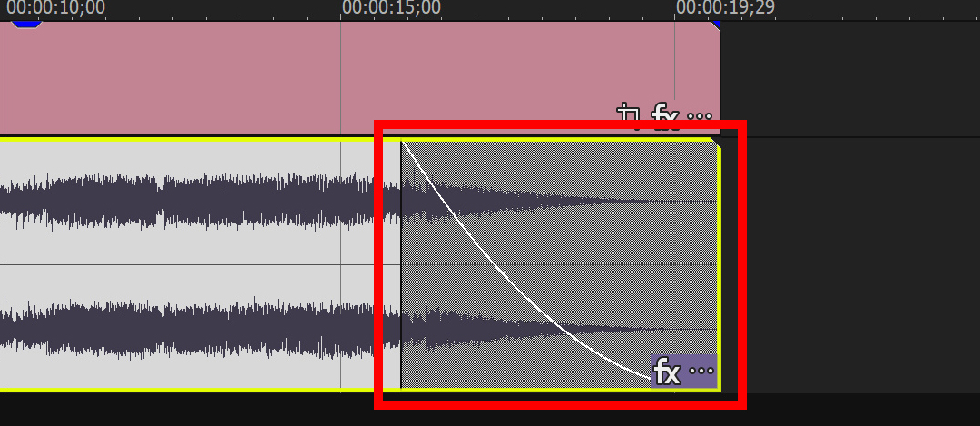Click the white audio fade-out curve

tap(494, 264)
